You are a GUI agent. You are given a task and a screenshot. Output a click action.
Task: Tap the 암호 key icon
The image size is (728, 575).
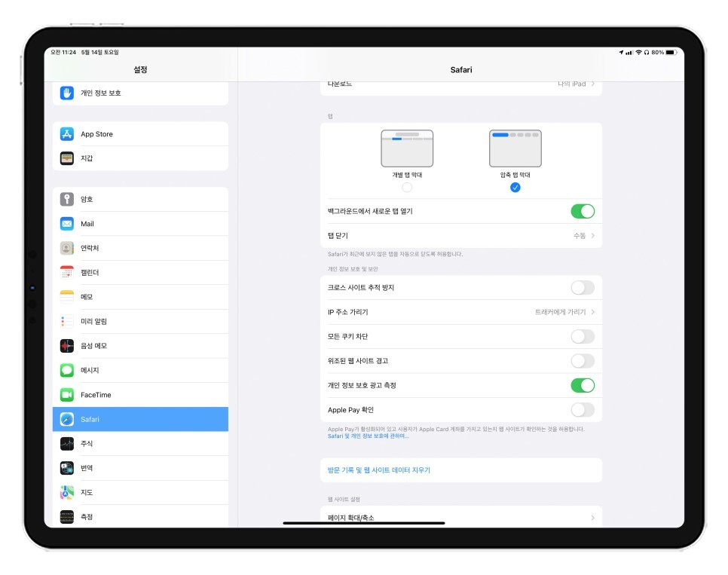pyautogui.click(x=67, y=199)
